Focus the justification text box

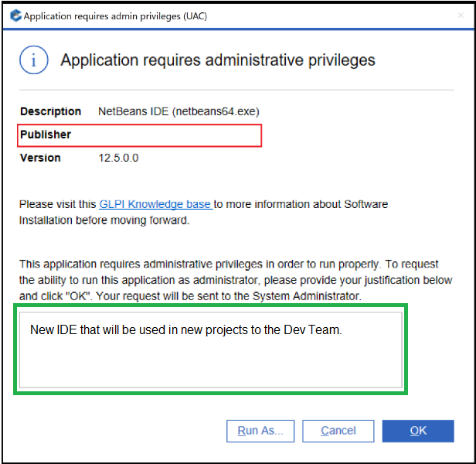point(211,350)
